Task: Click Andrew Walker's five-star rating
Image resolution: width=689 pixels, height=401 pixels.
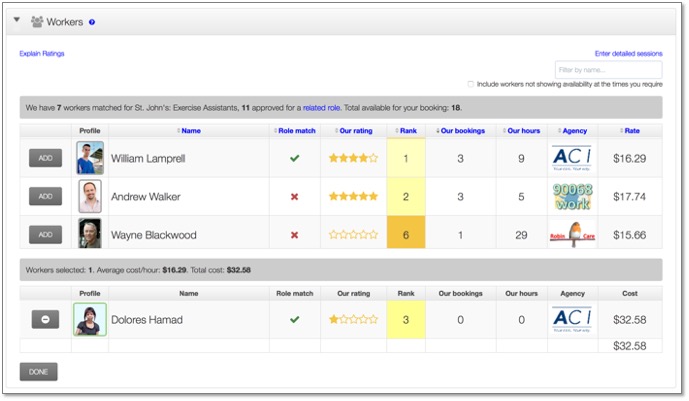Action: pyautogui.click(x=354, y=197)
